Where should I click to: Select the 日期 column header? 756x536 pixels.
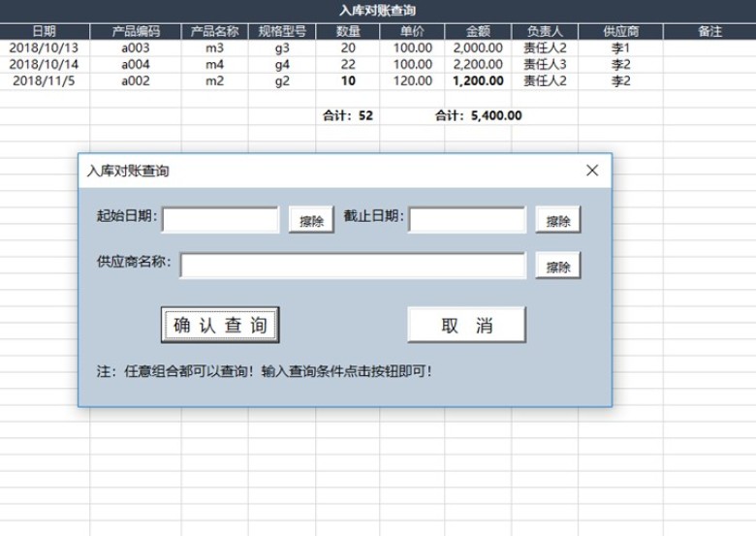click(45, 31)
